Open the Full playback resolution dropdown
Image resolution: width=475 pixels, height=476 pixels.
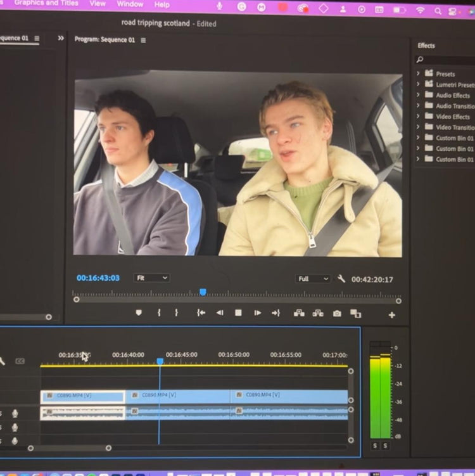(313, 279)
